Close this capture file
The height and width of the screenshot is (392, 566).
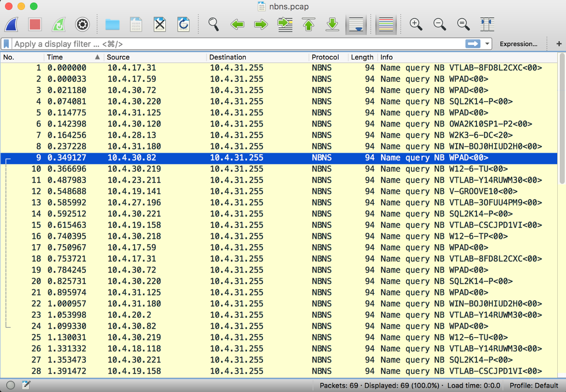[160, 24]
